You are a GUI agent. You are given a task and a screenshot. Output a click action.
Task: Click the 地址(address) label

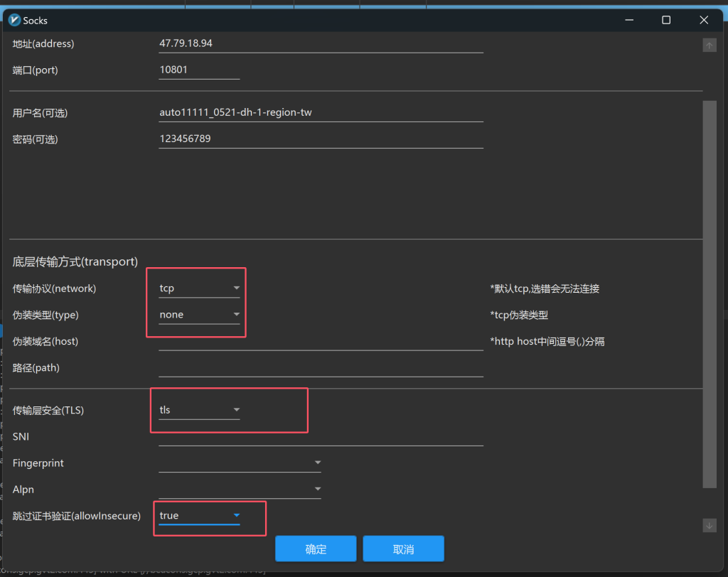(x=43, y=43)
